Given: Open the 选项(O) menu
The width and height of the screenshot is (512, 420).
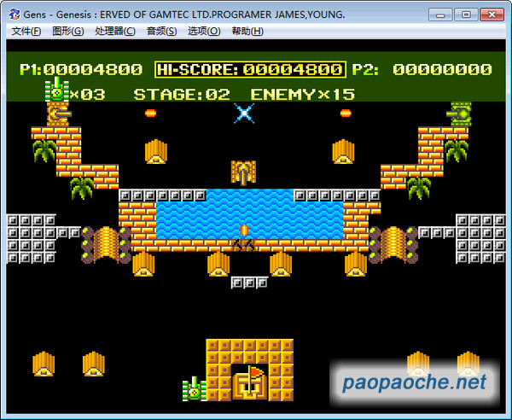Looking at the screenshot, I should tap(204, 32).
